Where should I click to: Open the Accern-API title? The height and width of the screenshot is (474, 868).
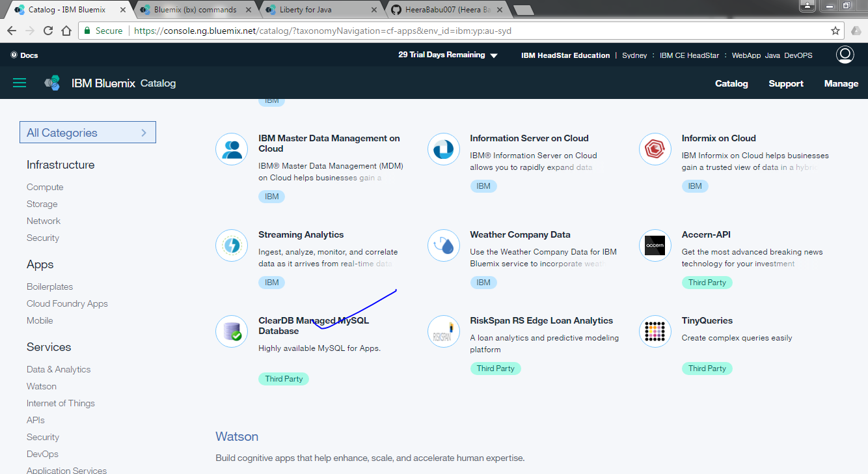point(706,234)
